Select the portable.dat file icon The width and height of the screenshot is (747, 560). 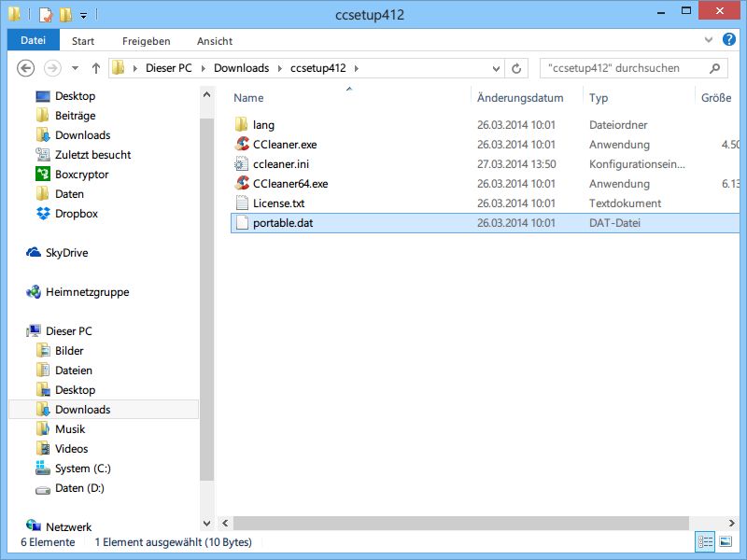pyautogui.click(x=242, y=222)
